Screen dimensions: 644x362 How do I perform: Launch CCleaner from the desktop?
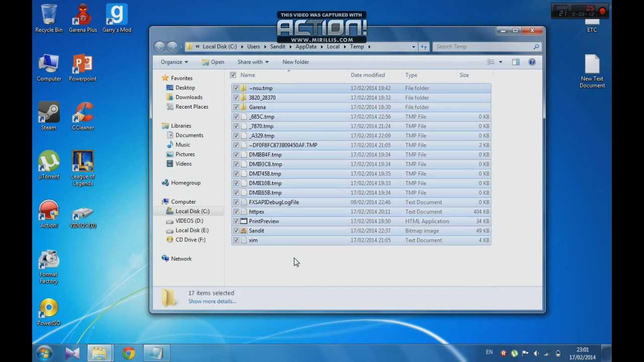tap(83, 116)
